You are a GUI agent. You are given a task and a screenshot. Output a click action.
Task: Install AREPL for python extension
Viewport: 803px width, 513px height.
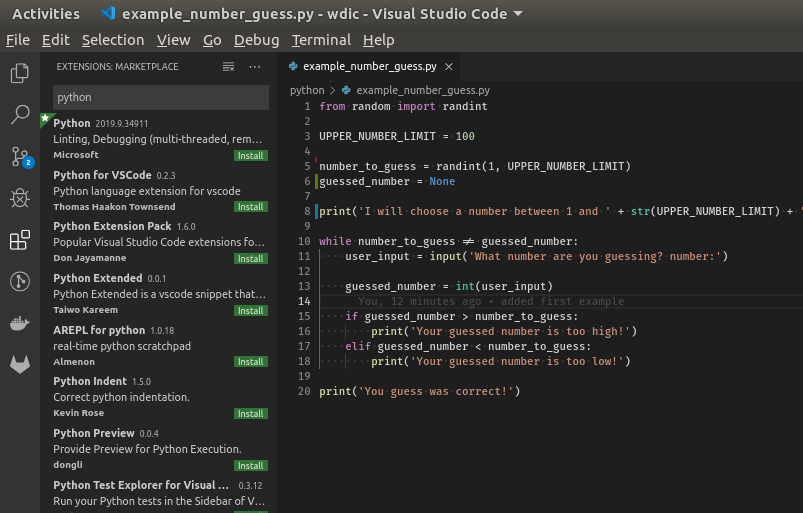coord(250,361)
